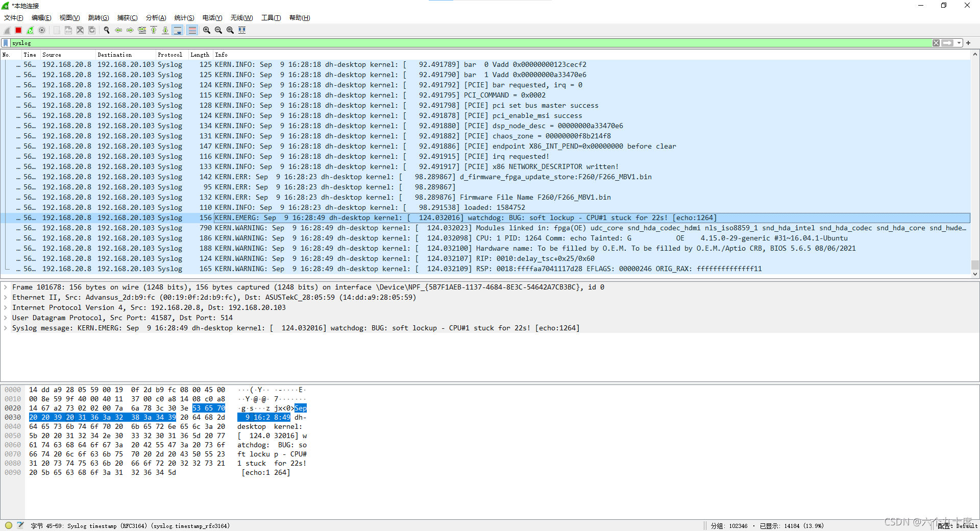The image size is (980, 531).
Task: Open capture options with the gear icon
Action: point(42,30)
